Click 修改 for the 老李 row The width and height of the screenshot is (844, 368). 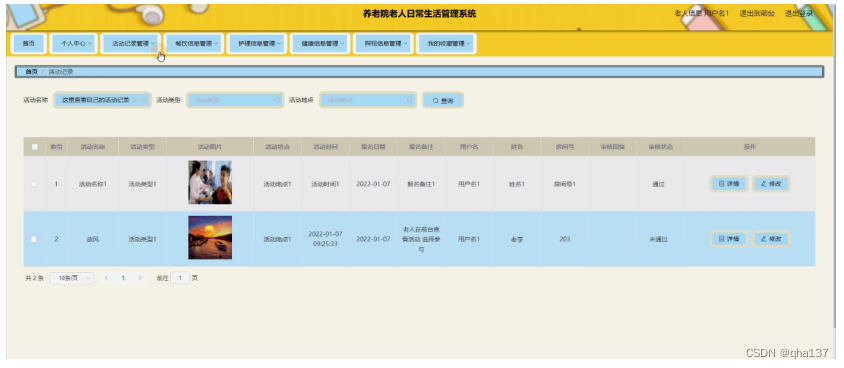[771, 239]
